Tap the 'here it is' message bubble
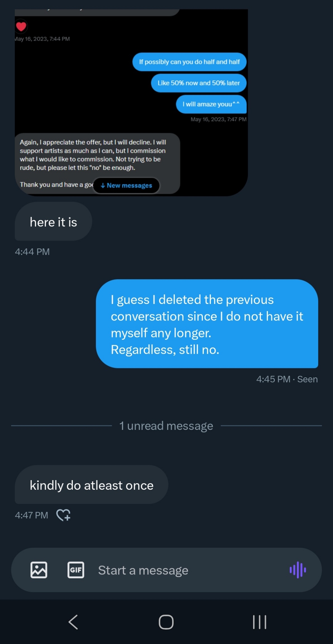Viewport: 333px width, 644px height. click(53, 222)
